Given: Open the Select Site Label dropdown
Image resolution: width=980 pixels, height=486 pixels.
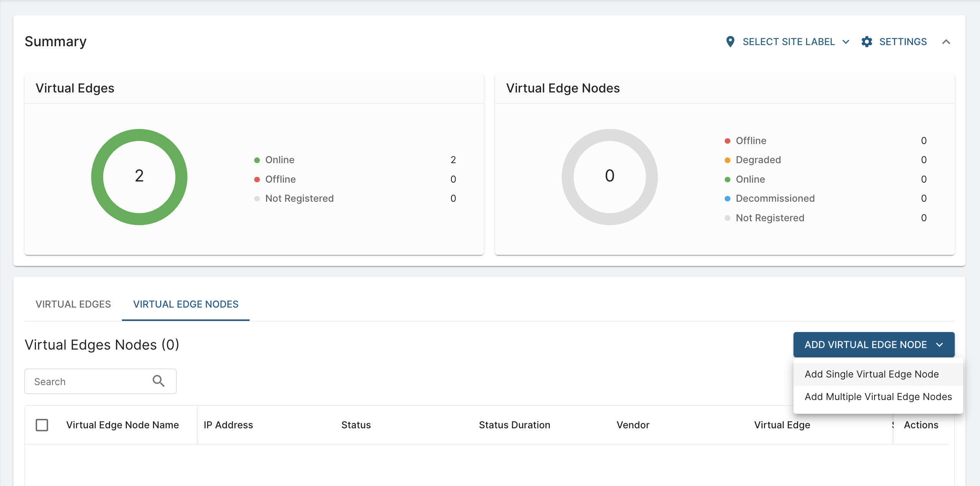Looking at the screenshot, I should (788, 42).
